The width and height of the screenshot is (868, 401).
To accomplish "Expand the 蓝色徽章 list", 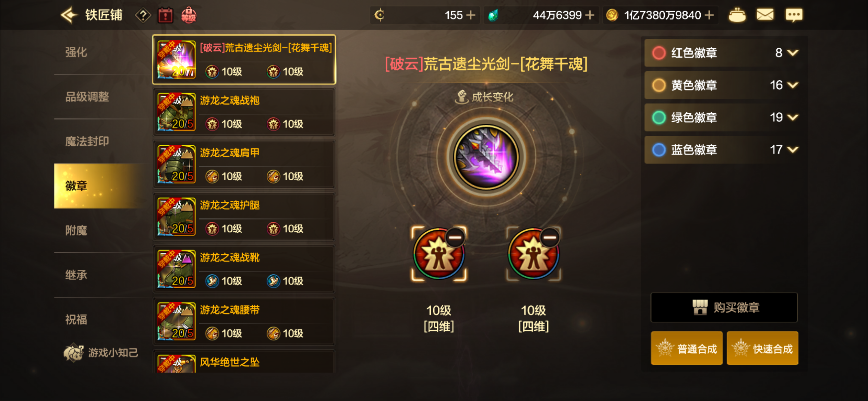I will [793, 150].
